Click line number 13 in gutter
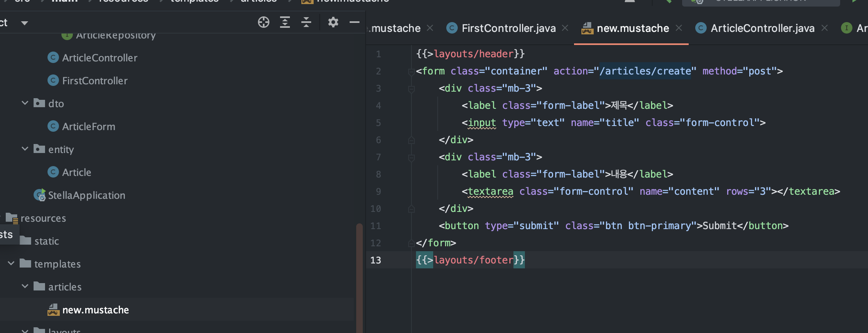This screenshot has width=868, height=333. 375,260
